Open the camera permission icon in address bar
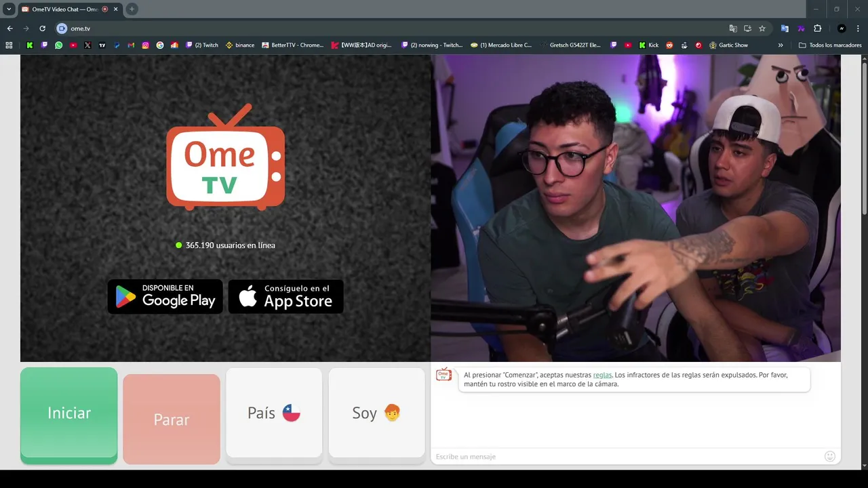Viewport: 868px width, 488px height. click(x=62, y=28)
